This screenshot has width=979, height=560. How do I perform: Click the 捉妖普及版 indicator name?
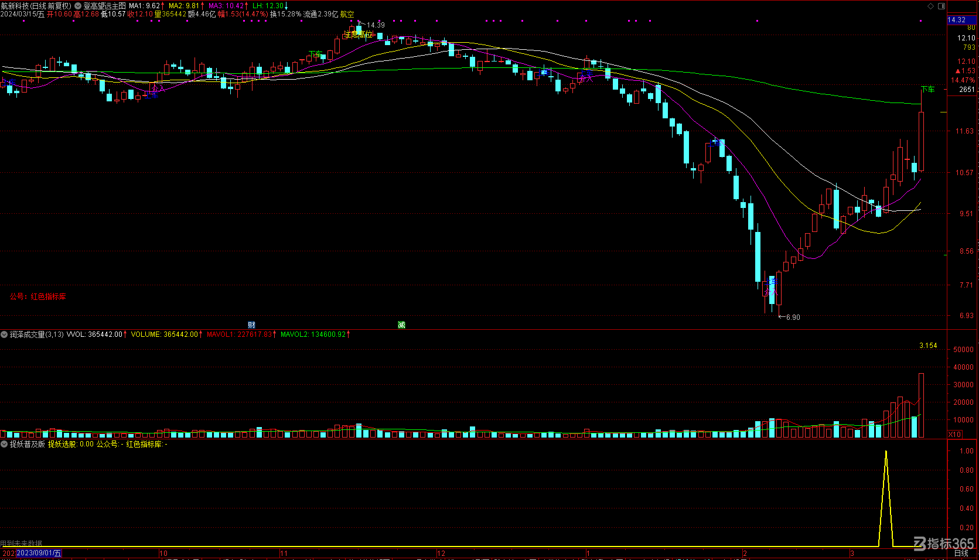pos(27,444)
